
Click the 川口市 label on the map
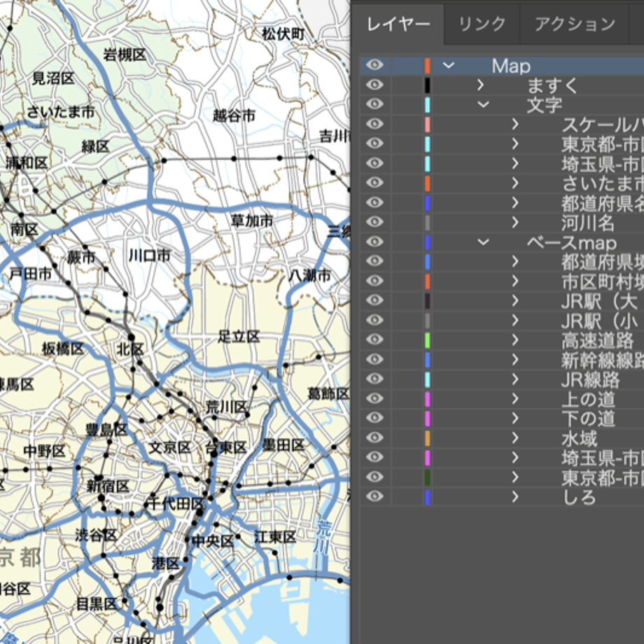pyautogui.click(x=149, y=255)
